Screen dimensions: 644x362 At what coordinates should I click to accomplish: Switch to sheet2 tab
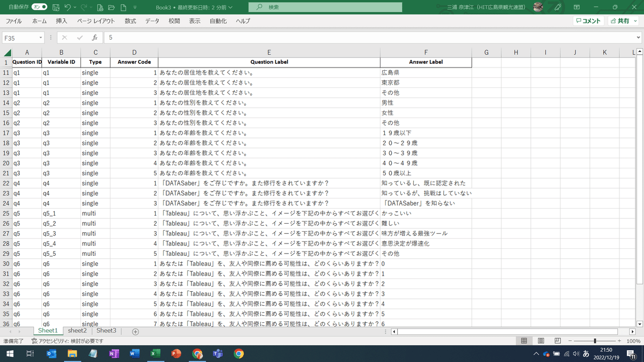tap(77, 331)
